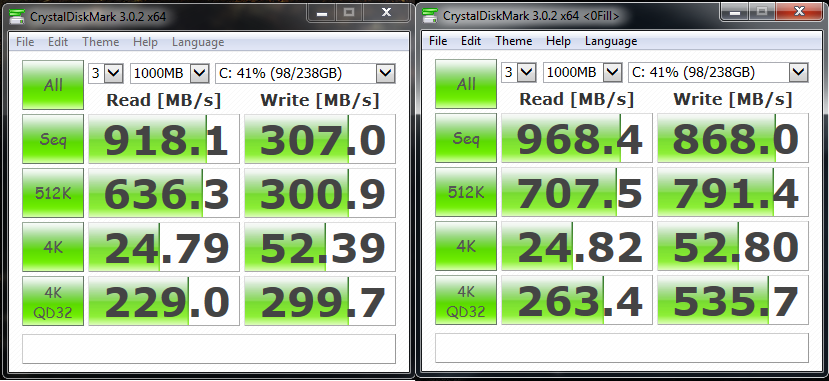Viewport: 829px width, 381px height.
Task: Expand drive C: dropdown in 0Fill window
Action: tap(799, 72)
